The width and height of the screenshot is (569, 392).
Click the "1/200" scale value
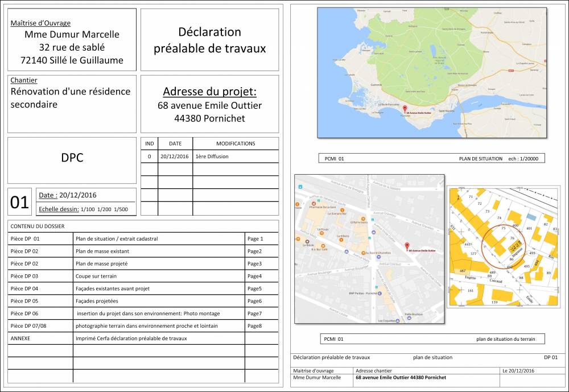[105, 209]
